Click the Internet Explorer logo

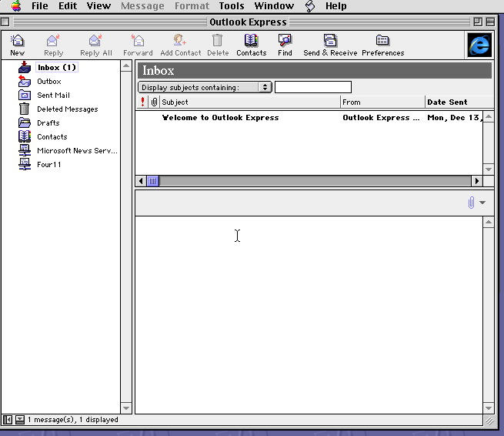[x=479, y=45]
